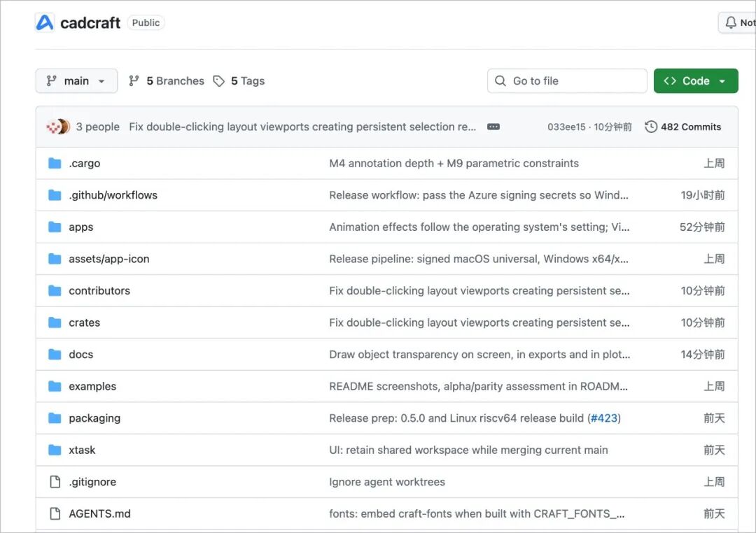Screen dimensions: 756x533
Task: Click the folder icon for contributors
Action: tap(55, 290)
